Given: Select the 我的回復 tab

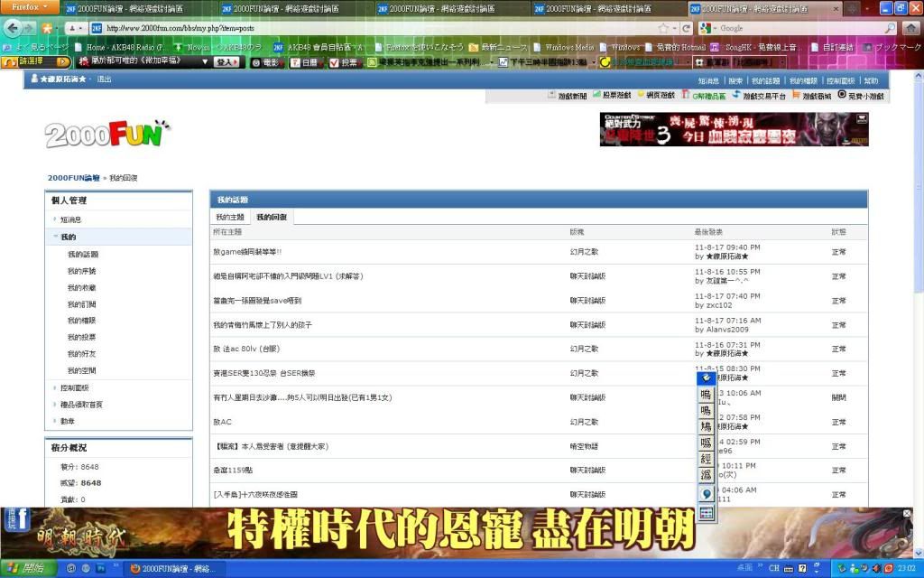Looking at the screenshot, I should tap(272, 218).
